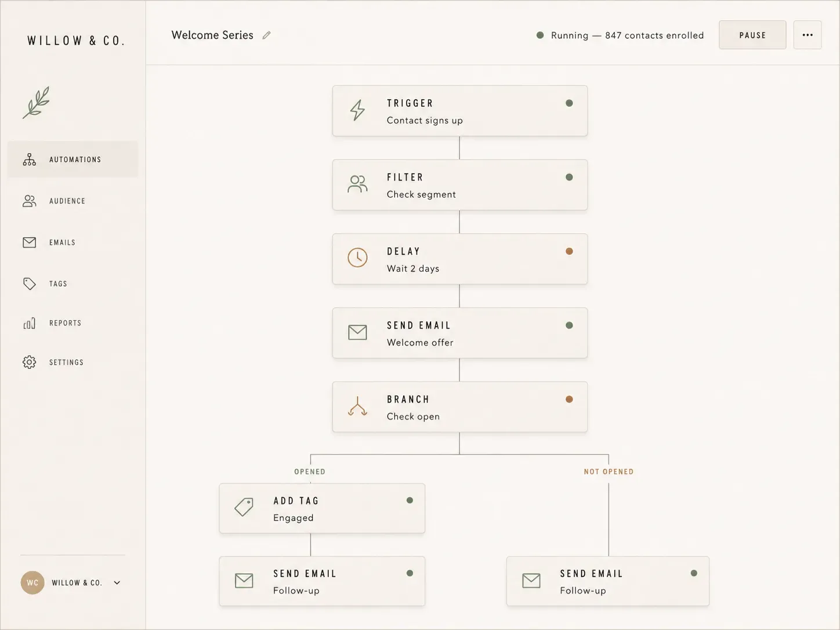The height and width of the screenshot is (630, 840).
Task: Select the Settings navigation label
Action: 66,363
